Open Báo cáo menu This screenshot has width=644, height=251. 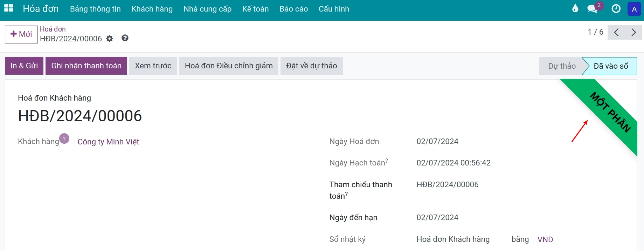point(293,9)
